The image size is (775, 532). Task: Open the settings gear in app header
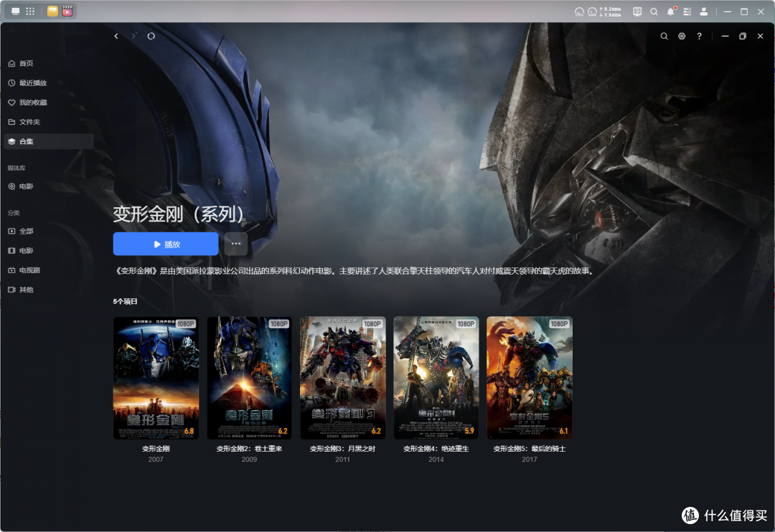(682, 36)
